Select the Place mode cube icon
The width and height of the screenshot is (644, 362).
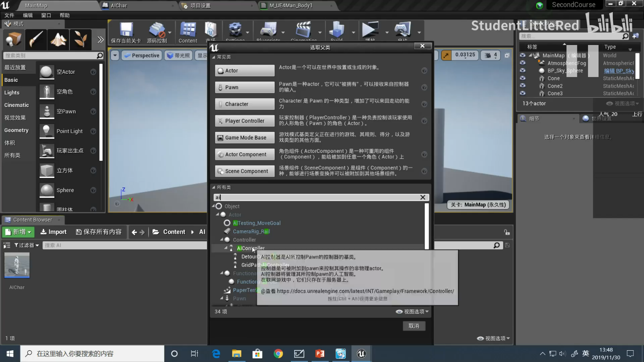[x=13, y=39]
